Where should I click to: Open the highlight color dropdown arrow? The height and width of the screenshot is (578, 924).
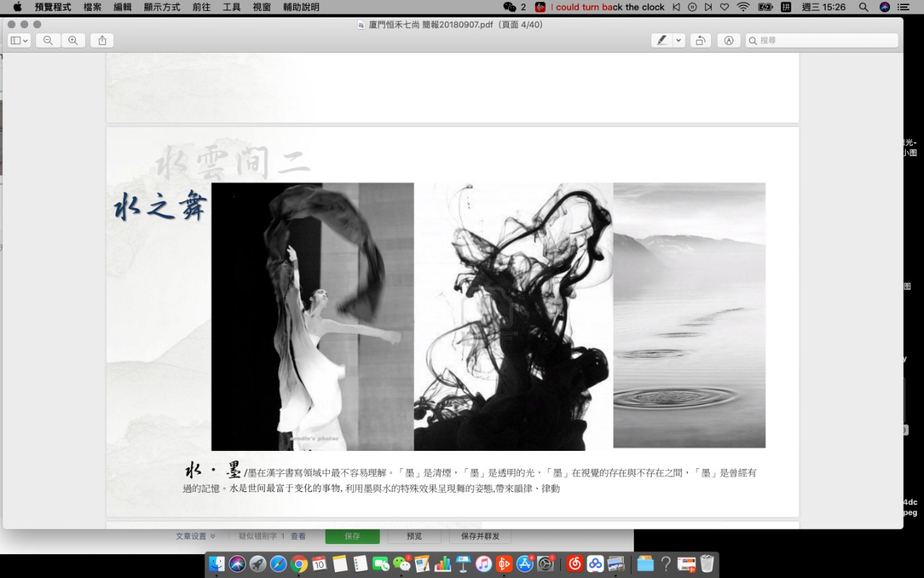tap(679, 40)
